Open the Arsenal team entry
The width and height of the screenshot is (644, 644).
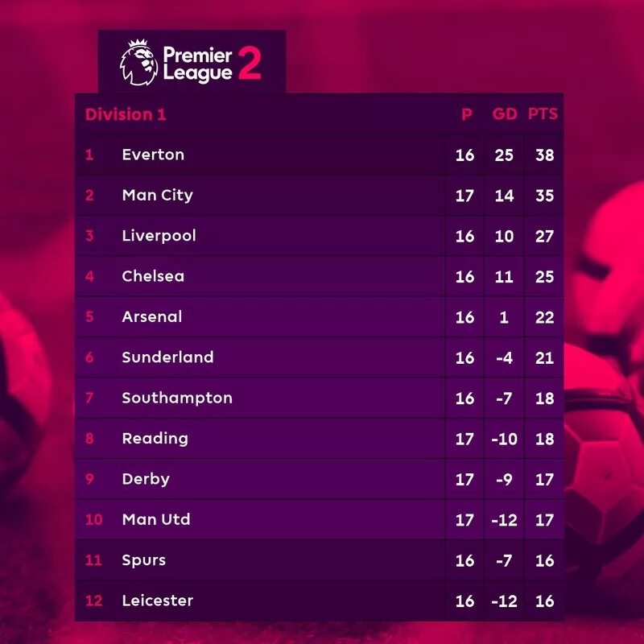(151, 316)
